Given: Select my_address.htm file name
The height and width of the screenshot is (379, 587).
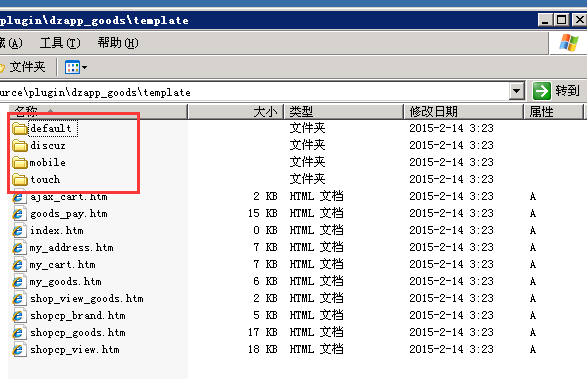Looking at the screenshot, I should click(72, 248).
